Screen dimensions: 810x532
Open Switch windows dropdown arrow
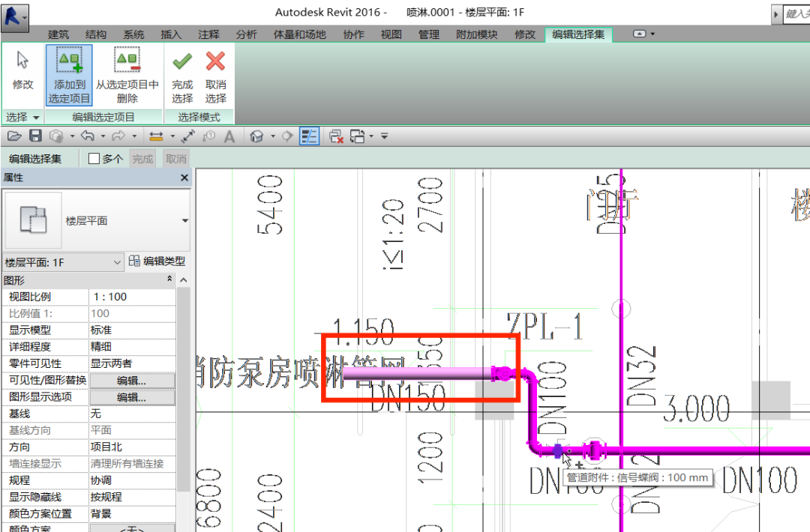(371, 136)
